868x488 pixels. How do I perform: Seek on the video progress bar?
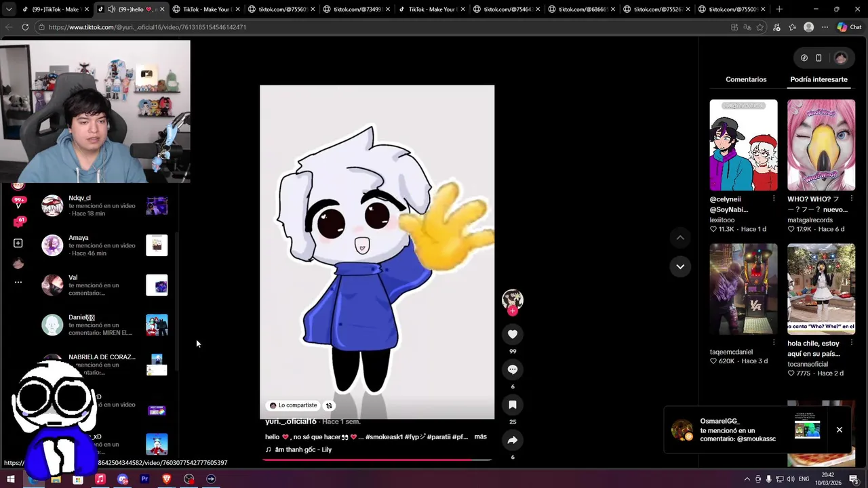tap(377, 460)
